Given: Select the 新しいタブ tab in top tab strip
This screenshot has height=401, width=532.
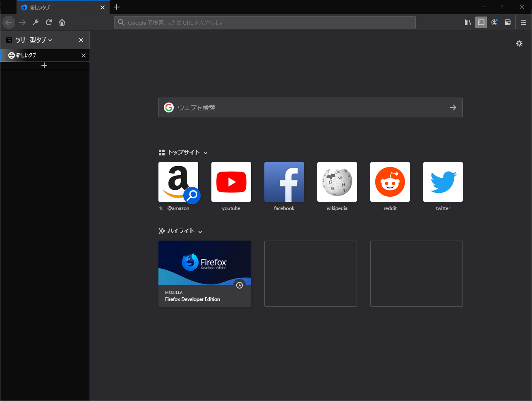Looking at the screenshot, I should coord(63,7).
